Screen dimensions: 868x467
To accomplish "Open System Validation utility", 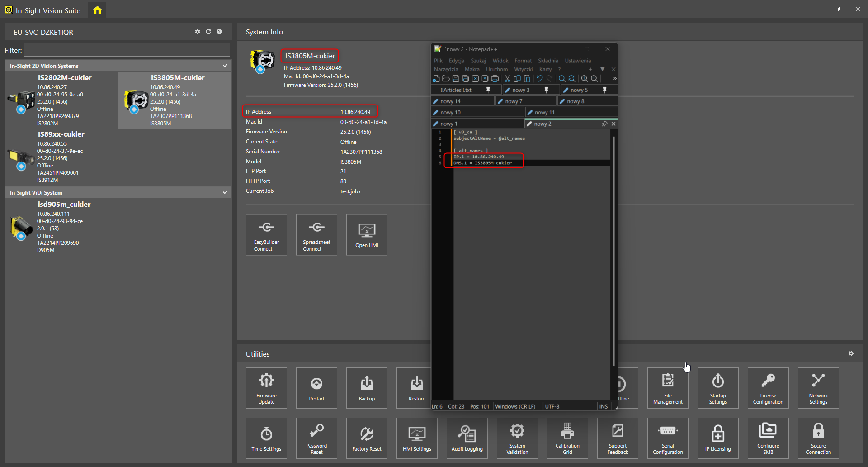I will 517,438.
